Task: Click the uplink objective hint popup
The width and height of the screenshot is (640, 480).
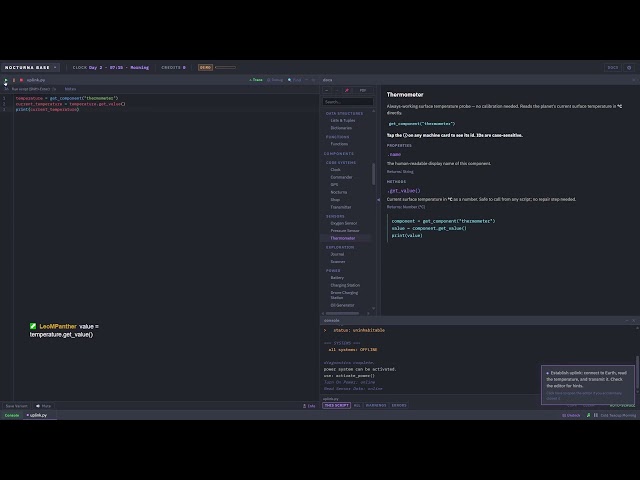Action: click(587, 385)
